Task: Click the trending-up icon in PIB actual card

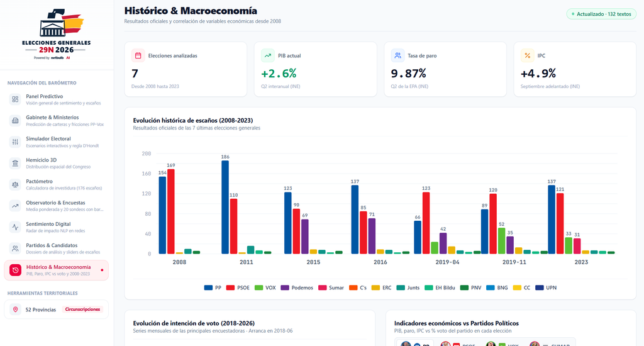Action: [268, 55]
